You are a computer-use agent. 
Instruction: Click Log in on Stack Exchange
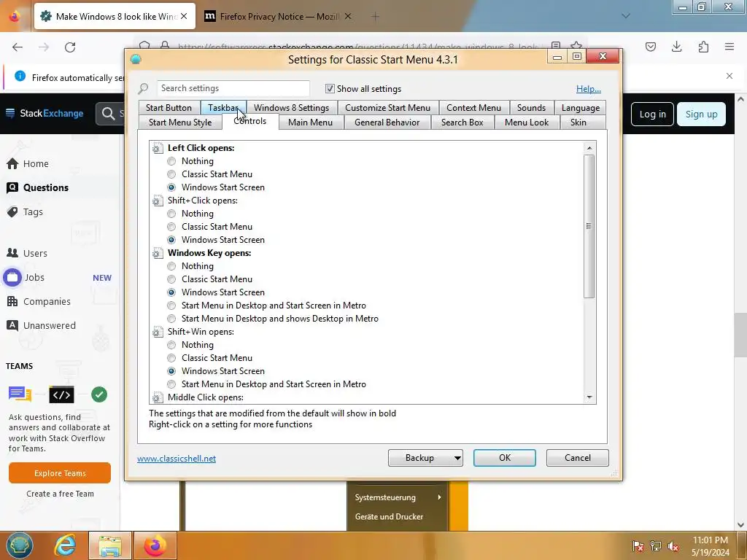652,114
